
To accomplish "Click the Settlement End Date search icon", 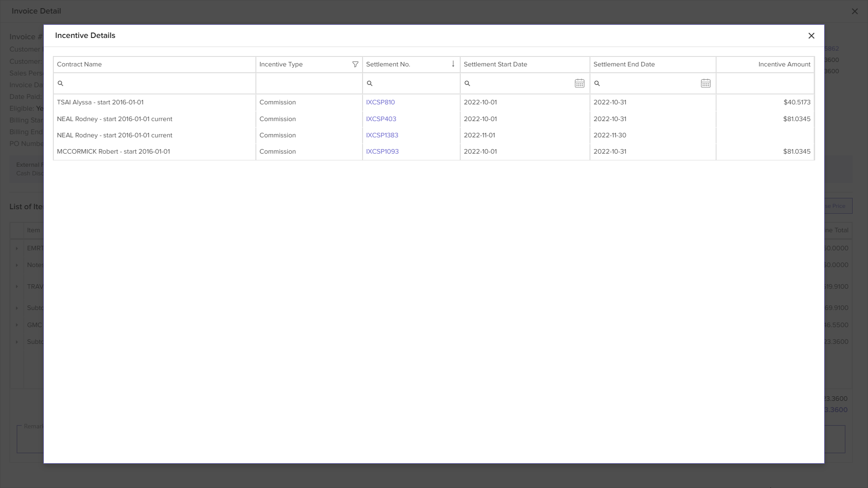I will point(597,84).
